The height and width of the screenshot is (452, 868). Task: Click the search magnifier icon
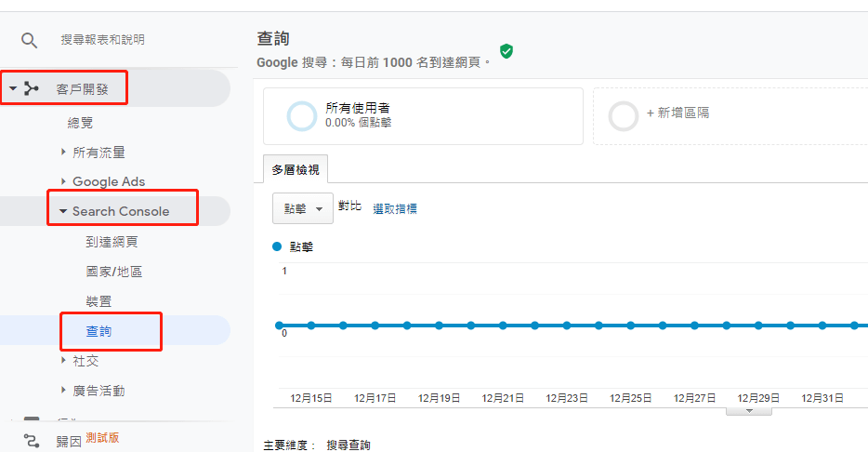click(30, 40)
